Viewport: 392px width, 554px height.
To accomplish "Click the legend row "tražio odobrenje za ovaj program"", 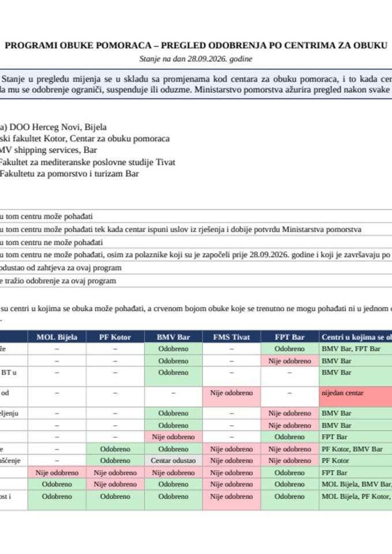I will [196, 281].
